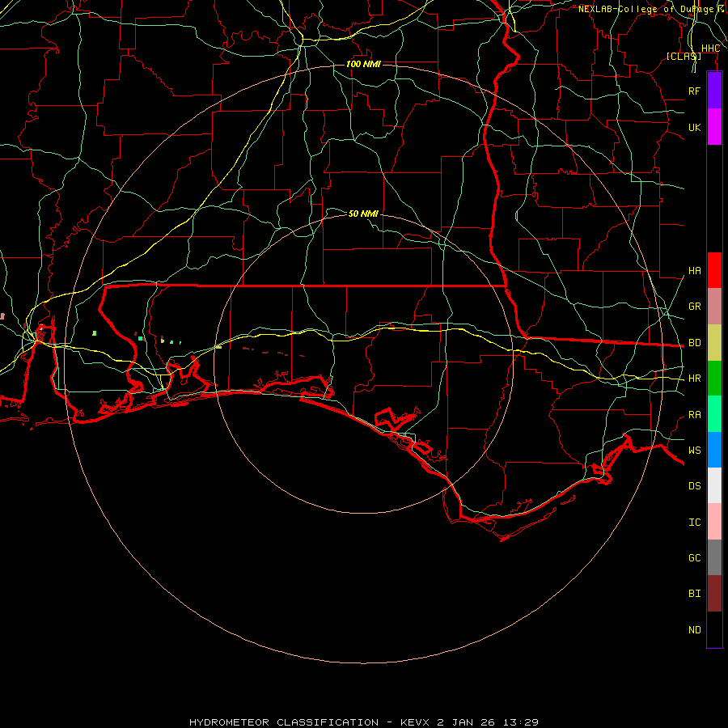Click the Hydrometeor Classification KEVX title text
This screenshot has height=728, width=728.
coord(363,722)
